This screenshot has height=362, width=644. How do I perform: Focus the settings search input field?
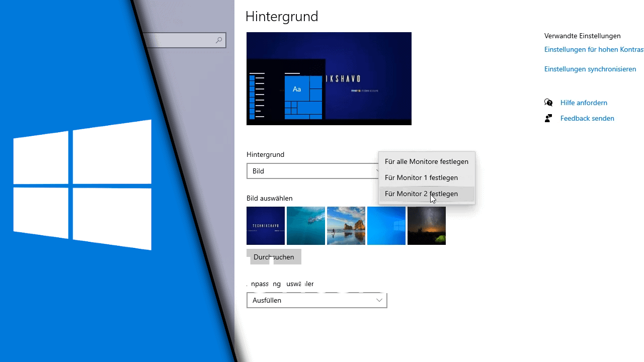[181, 40]
